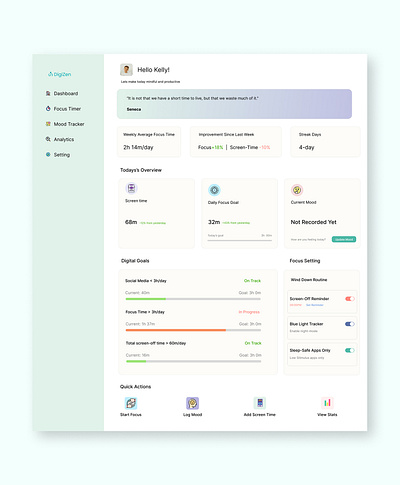Click the Update Mood button

(x=344, y=239)
